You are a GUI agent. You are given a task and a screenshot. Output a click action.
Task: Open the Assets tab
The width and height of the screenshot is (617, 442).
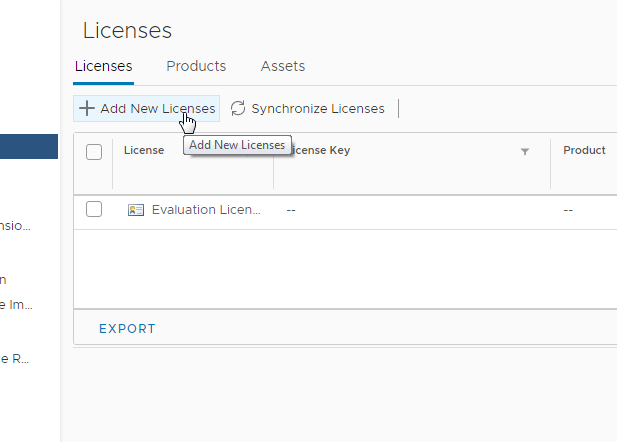283,66
